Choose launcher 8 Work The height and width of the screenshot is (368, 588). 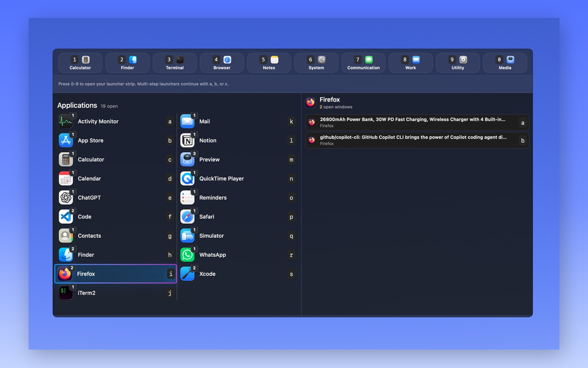click(x=411, y=63)
